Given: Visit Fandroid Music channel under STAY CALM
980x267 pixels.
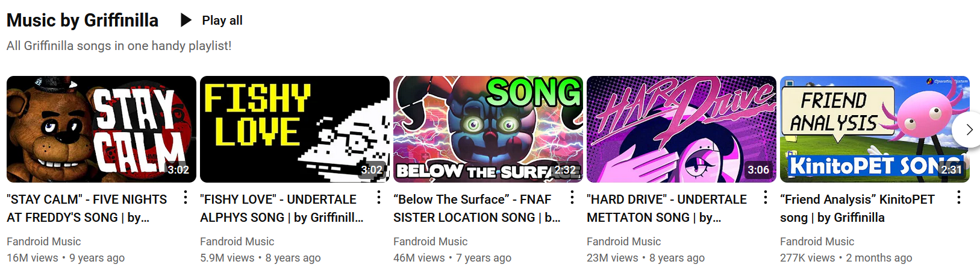Looking at the screenshot, I should click(x=43, y=242).
